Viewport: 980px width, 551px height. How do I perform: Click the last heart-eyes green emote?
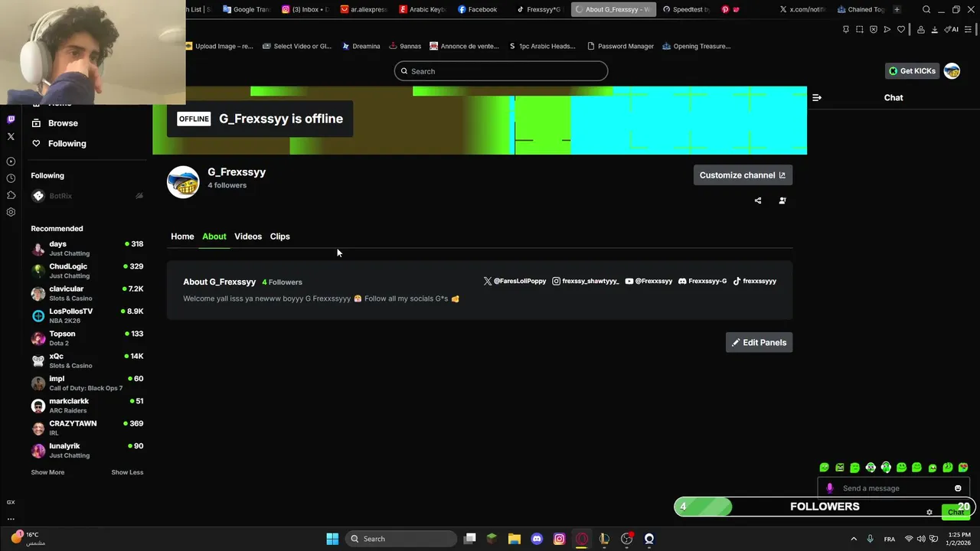963,468
